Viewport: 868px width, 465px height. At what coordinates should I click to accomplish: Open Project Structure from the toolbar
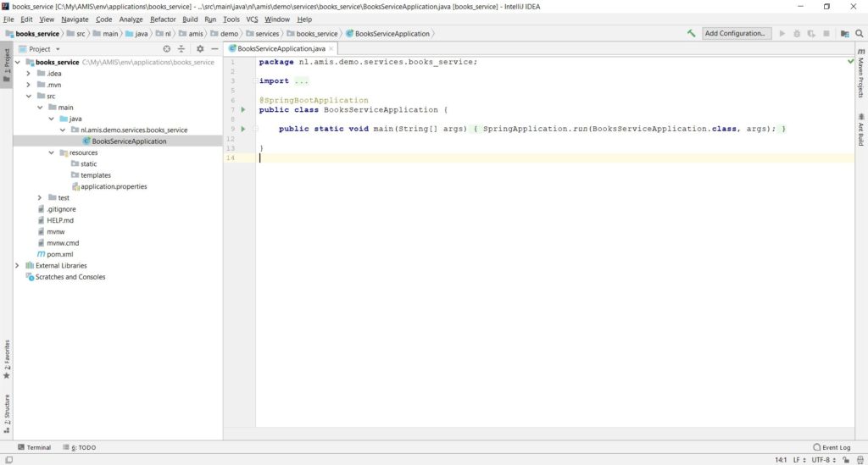point(844,34)
